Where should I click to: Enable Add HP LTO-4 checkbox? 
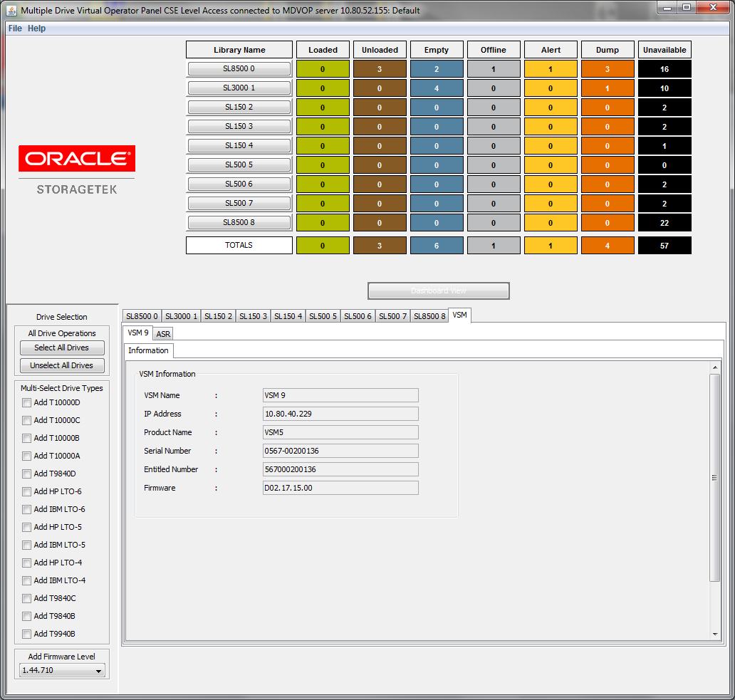27,563
